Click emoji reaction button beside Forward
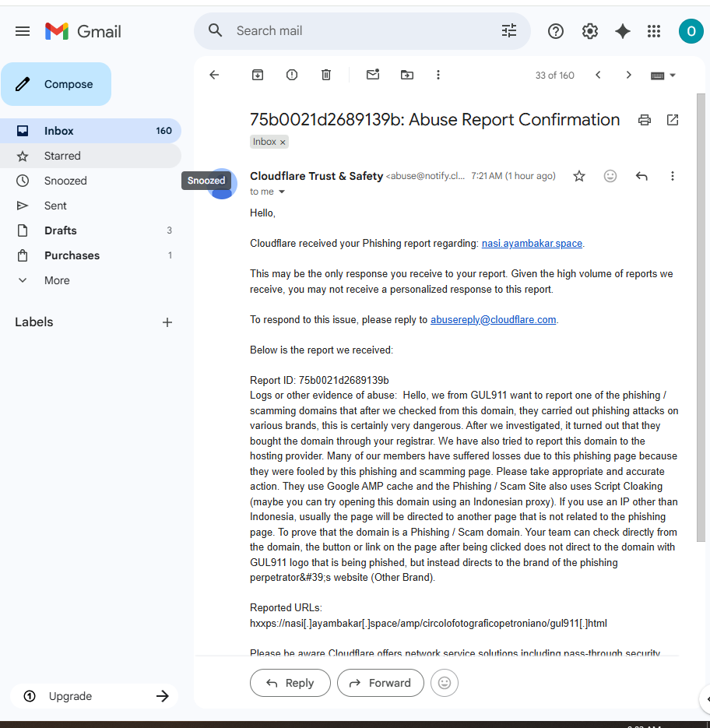Image resolution: width=710 pixels, height=728 pixels. (x=445, y=683)
